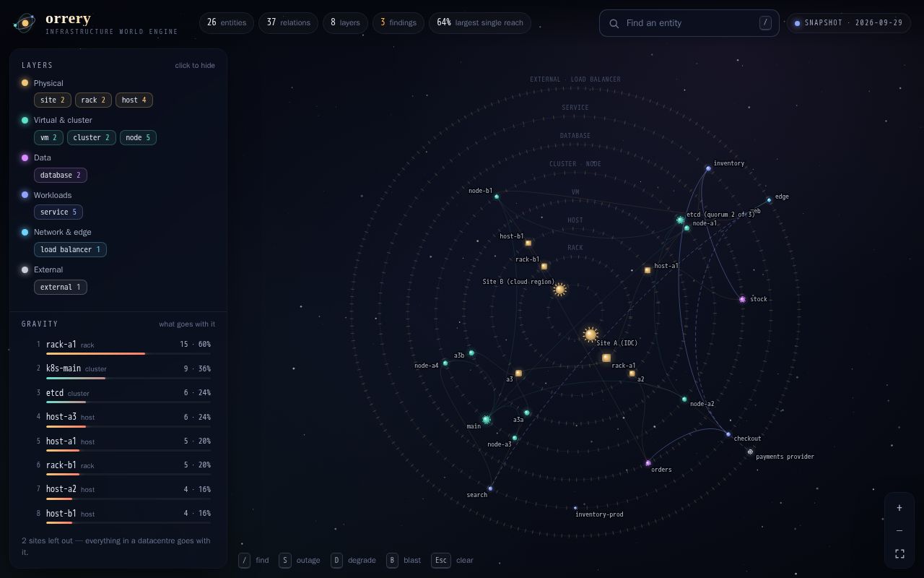924x578 pixels.
Task: Select the search service node
Action: click(490, 488)
